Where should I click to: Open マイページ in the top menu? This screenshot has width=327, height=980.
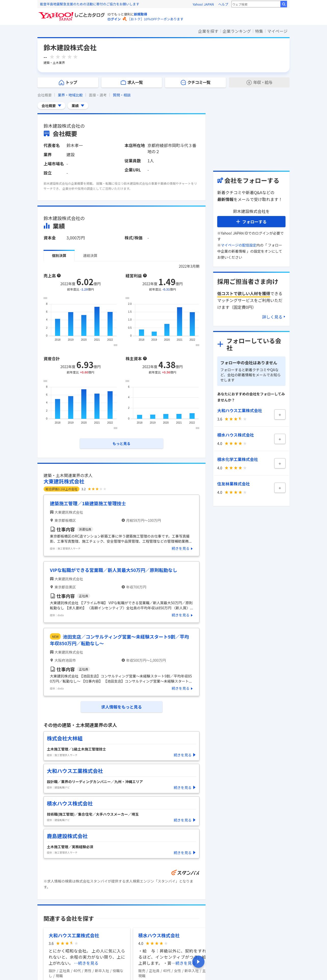point(277,31)
